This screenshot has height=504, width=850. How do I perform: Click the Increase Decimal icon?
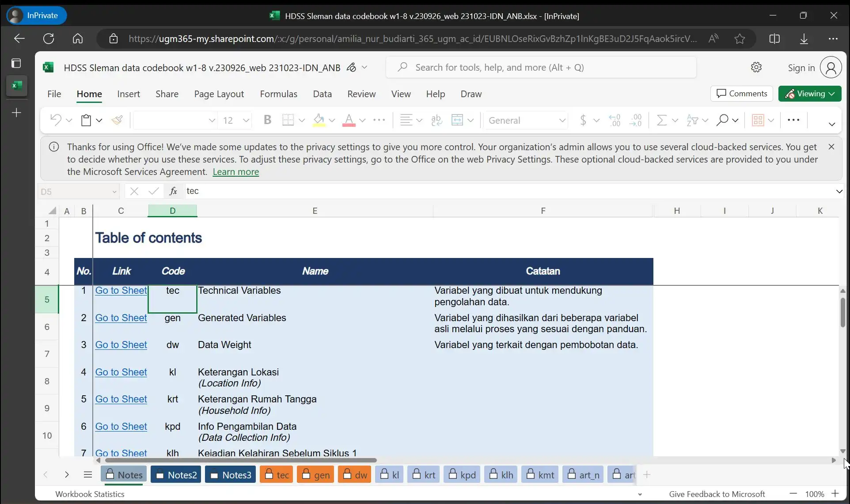(615, 120)
